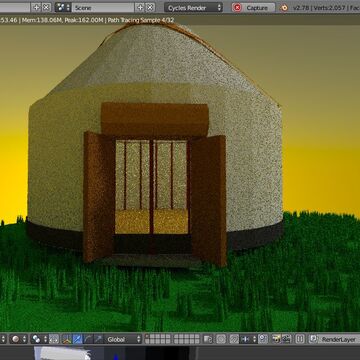360x360 pixels.
Task: Click the render layer icon beside RenderLayer
Action: point(313,339)
